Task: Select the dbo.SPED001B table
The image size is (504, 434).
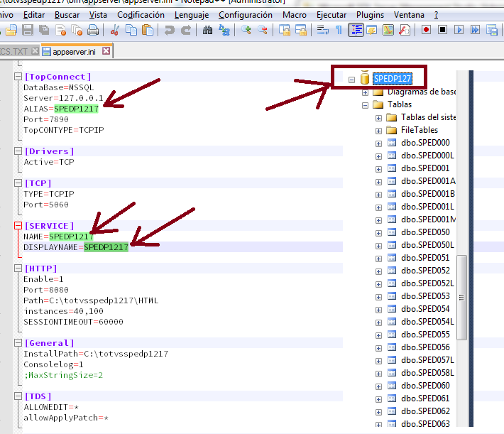Action: 428,194
